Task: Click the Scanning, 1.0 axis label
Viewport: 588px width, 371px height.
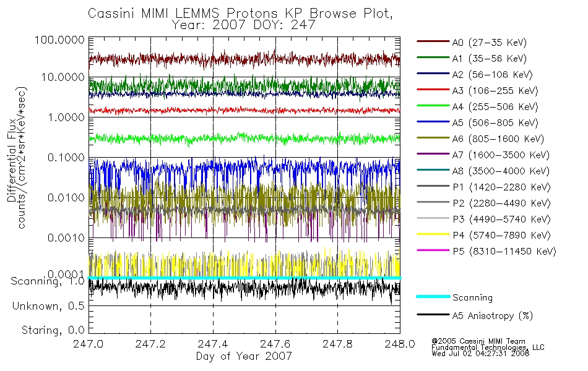Action: coord(48,281)
